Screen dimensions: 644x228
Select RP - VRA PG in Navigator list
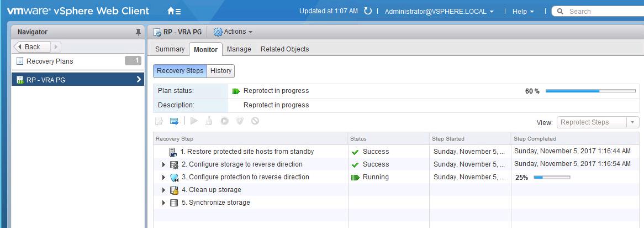78,80
